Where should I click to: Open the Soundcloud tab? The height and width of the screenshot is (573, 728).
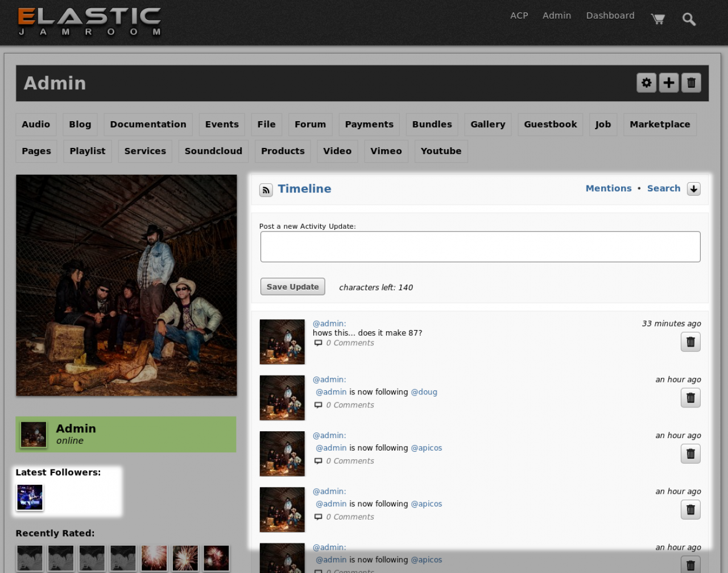click(213, 151)
